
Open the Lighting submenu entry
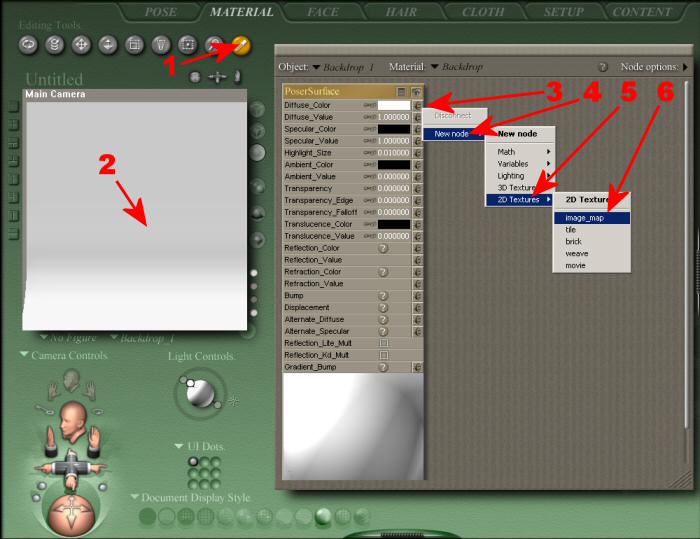click(x=520, y=176)
